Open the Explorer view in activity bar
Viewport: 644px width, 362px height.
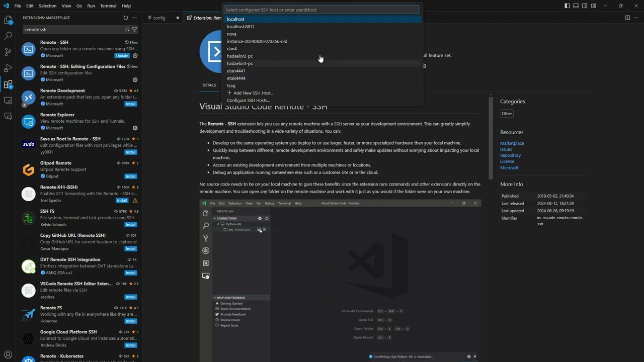(8, 20)
